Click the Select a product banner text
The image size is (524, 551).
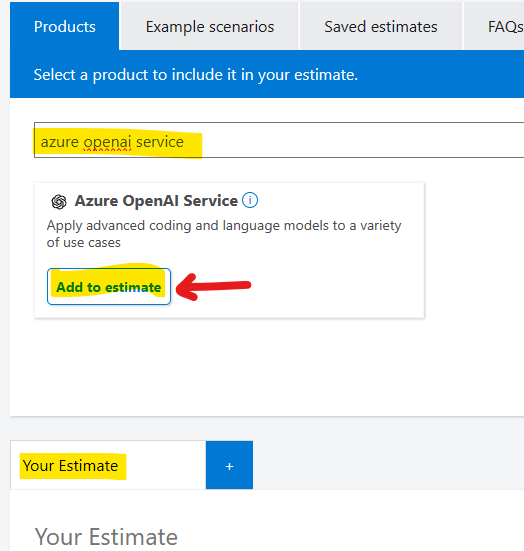[x=196, y=74]
